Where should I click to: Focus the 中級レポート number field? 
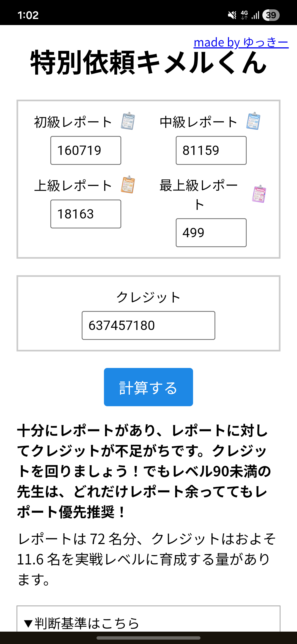[x=211, y=151]
